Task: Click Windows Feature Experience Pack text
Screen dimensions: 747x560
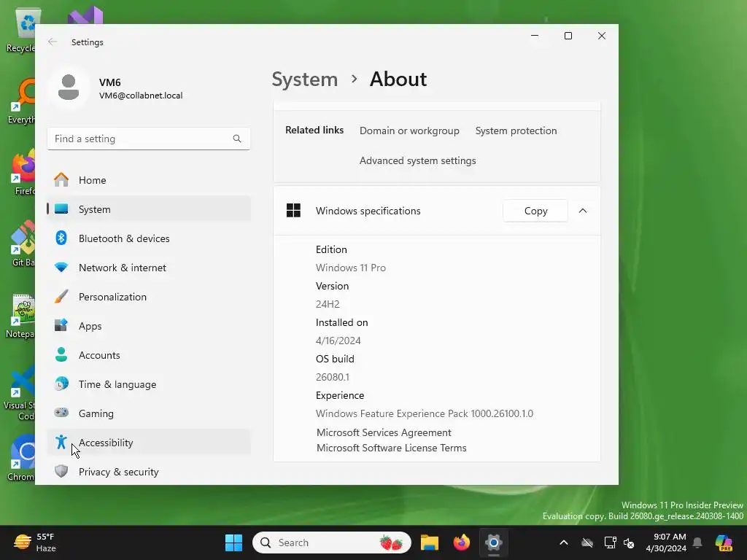Action: pos(425,413)
